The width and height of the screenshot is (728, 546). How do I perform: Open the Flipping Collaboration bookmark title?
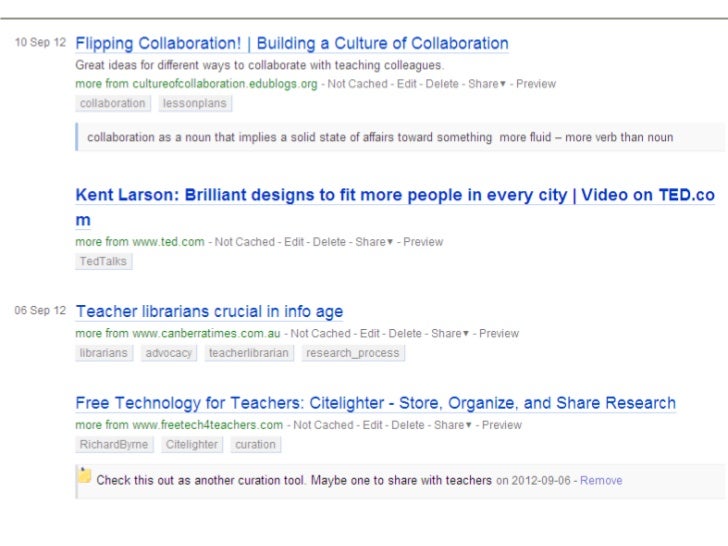coord(292,44)
